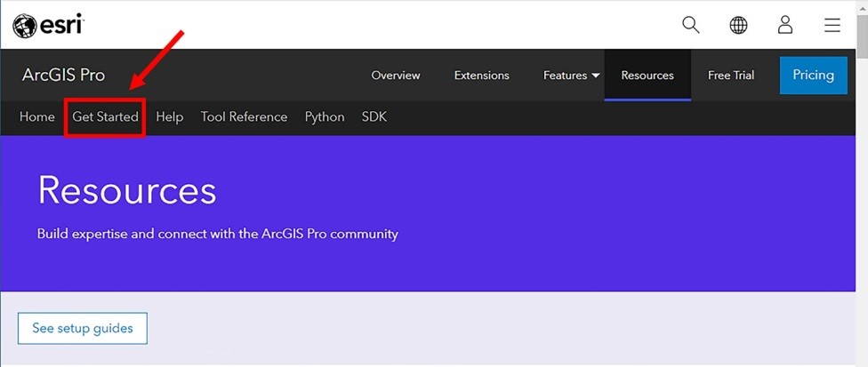The height and width of the screenshot is (367, 868).
Task: Click the See setup guides button
Action: 83,328
